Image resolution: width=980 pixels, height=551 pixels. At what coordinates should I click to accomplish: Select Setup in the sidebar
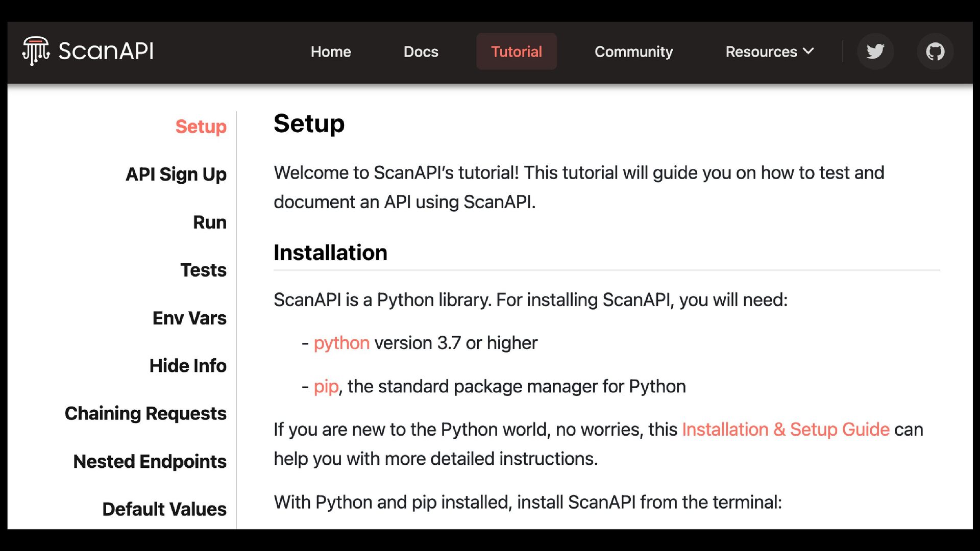click(x=201, y=127)
